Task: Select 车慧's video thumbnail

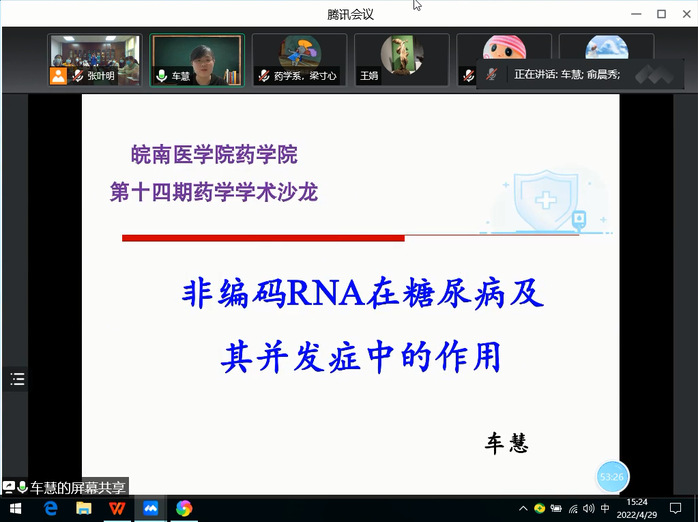Action: [197, 60]
